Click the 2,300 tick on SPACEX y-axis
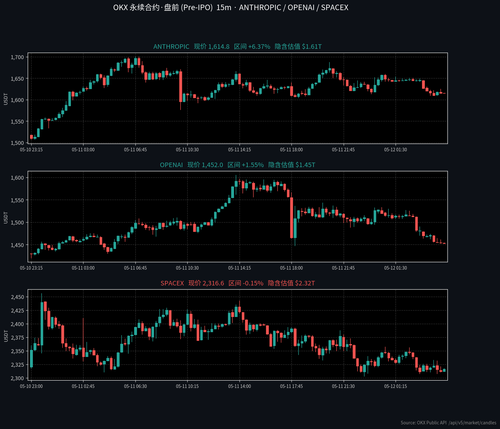This screenshot has width=500, height=429. click(x=17, y=378)
